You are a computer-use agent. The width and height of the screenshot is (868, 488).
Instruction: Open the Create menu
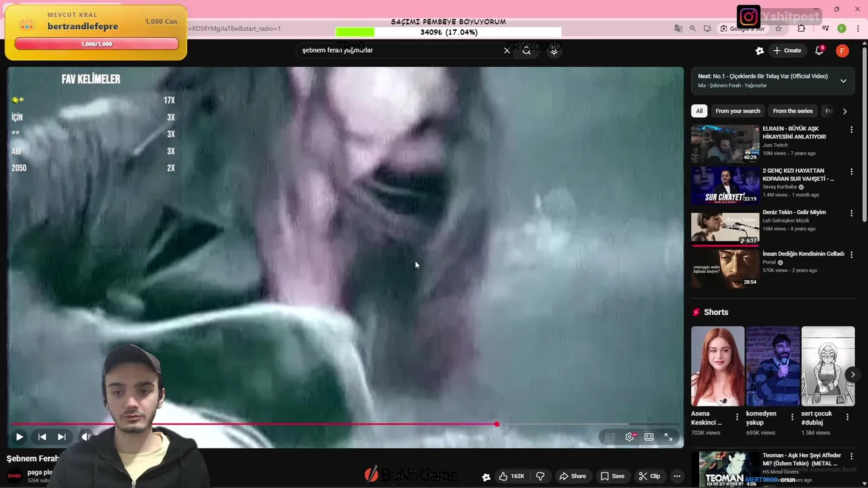coord(787,51)
